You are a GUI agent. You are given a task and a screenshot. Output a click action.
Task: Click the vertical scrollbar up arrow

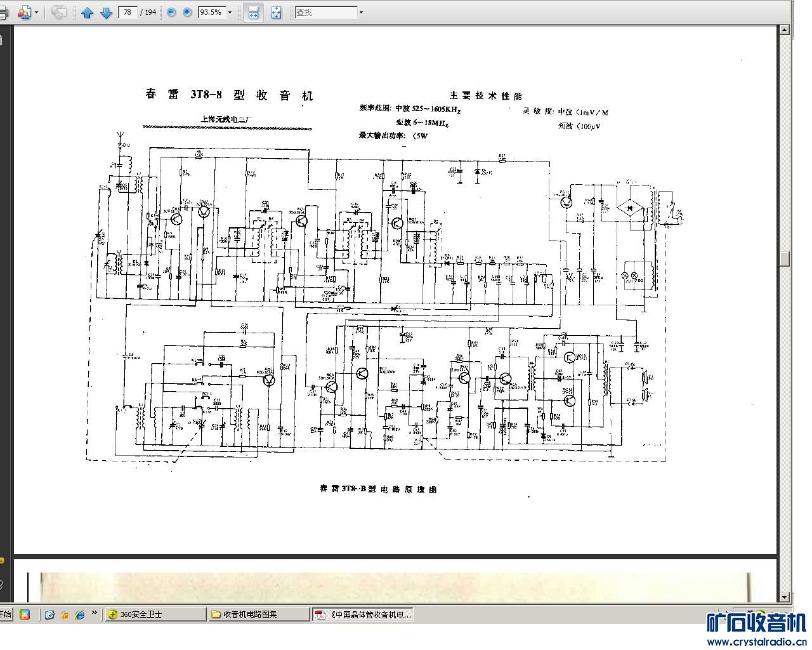785,29
